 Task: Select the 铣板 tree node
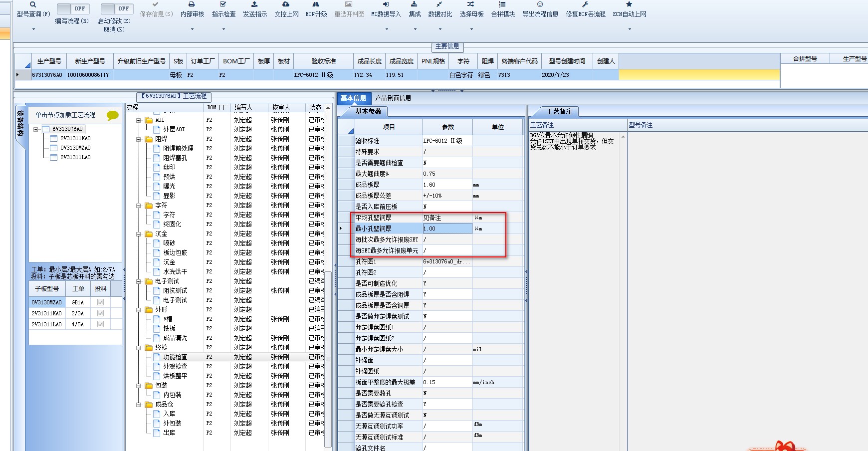pyautogui.click(x=169, y=329)
